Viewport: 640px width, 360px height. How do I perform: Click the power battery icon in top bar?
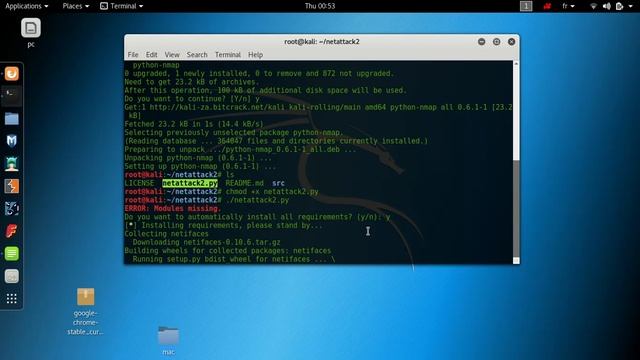pos(619,6)
